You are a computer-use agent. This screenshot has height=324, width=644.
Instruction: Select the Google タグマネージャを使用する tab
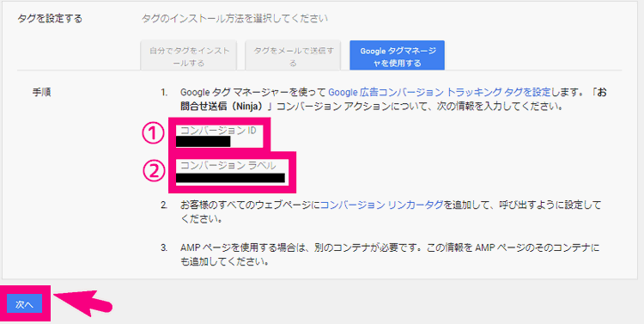(x=398, y=55)
